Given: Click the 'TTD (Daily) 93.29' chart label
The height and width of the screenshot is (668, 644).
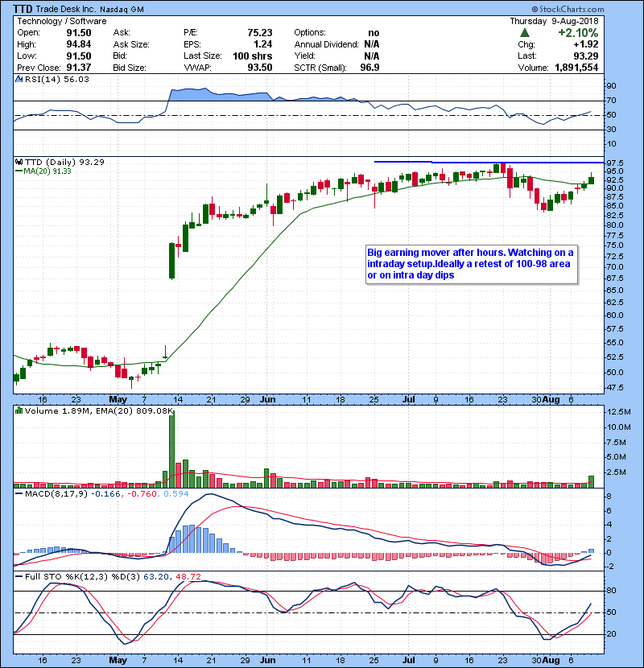Looking at the screenshot, I should 64,162.
